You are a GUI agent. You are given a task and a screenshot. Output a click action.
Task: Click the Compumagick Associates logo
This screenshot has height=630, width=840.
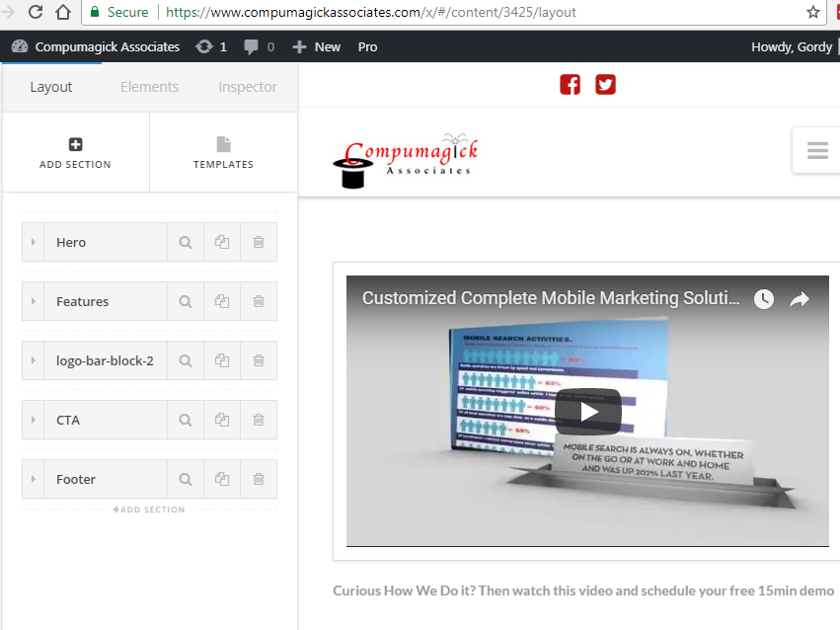[406, 160]
